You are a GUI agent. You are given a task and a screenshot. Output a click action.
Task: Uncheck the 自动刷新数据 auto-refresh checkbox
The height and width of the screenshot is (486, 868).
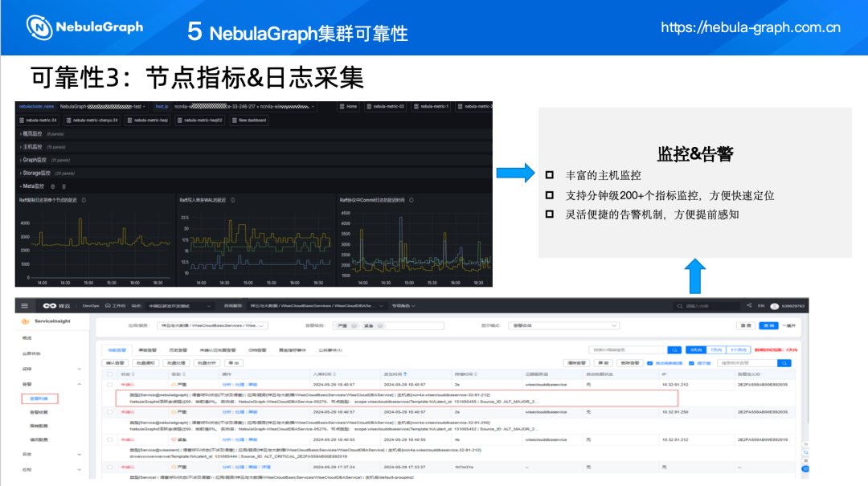[x=650, y=363]
